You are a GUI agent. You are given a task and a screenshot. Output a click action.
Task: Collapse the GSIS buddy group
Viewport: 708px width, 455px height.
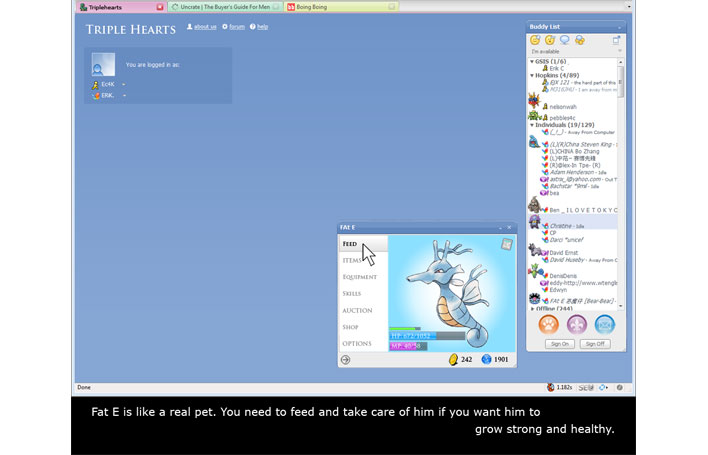tap(532, 61)
